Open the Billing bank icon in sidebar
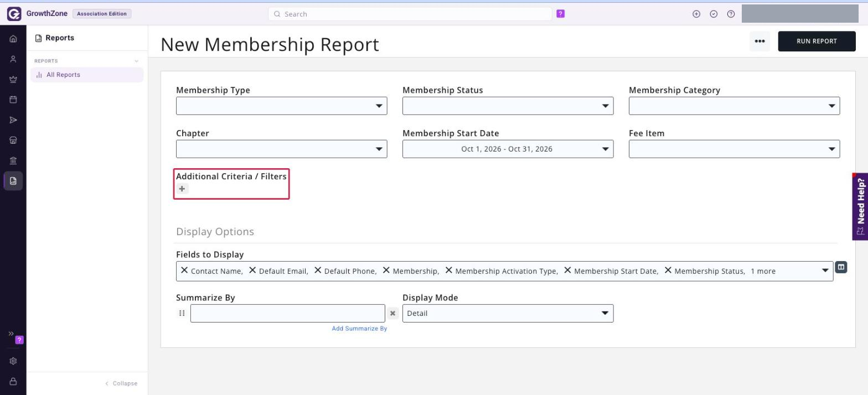868x395 pixels. click(x=13, y=160)
